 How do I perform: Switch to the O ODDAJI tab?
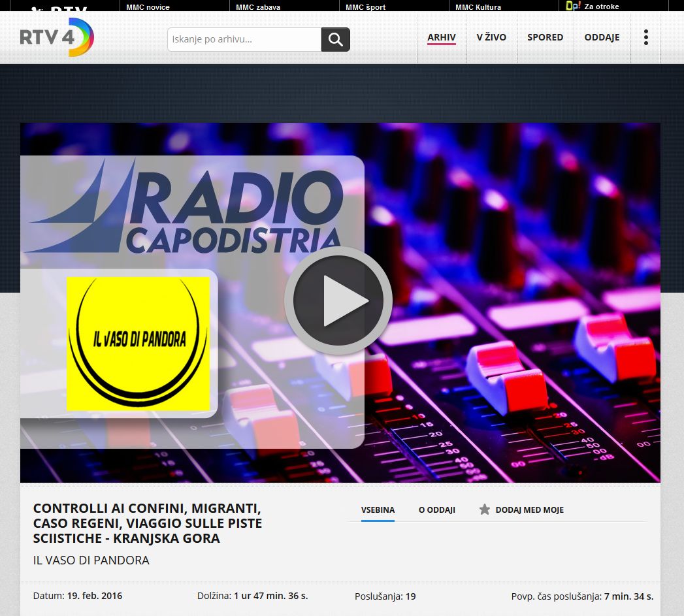436,510
